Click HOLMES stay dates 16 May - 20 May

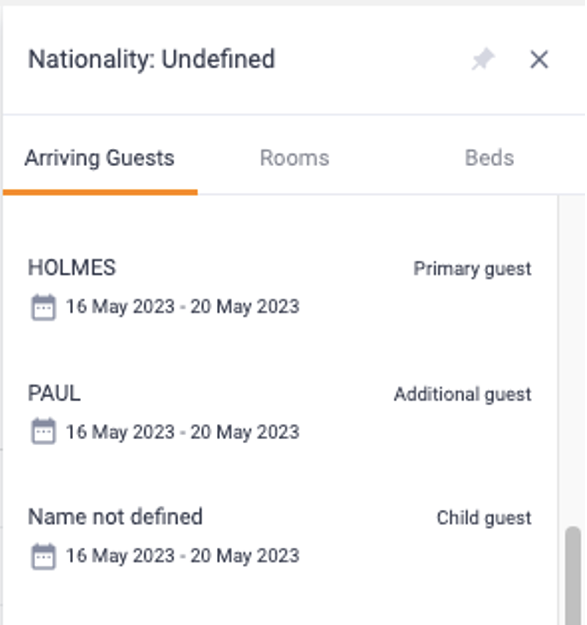tap(183, 307)
